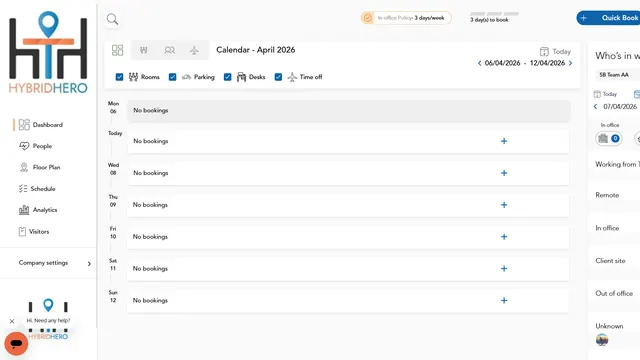Image resolution: width=640 pixels, height=360 pixels.
Task: Click the 07/04/2026 date in side panel
Action: 620,107
